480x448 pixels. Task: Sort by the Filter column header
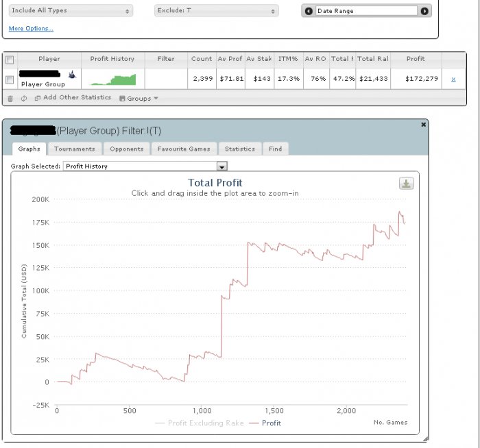point(166,59)
